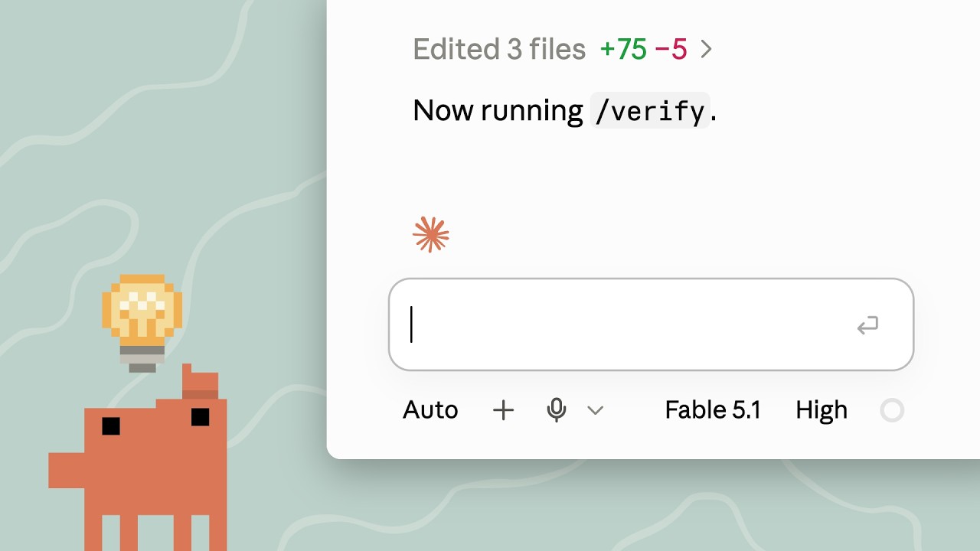Screen dimensions: 980x551
Task: Click the +75 additions count
Action: [623, 50]
